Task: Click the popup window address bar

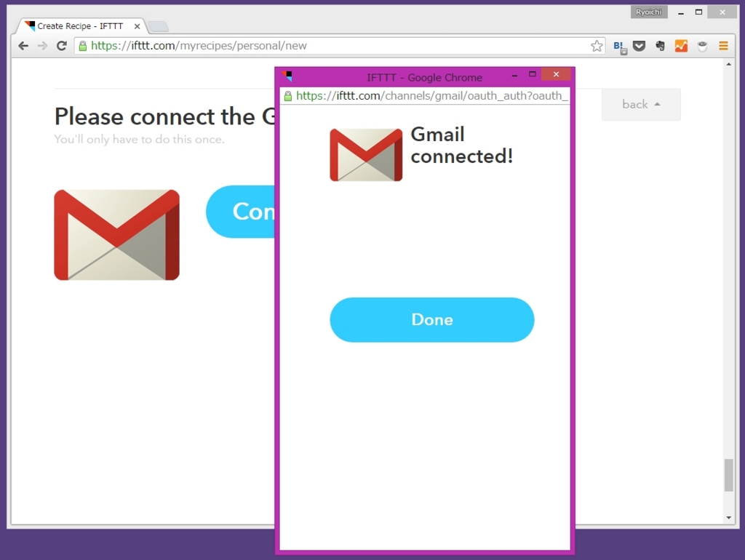Action: 425,96
